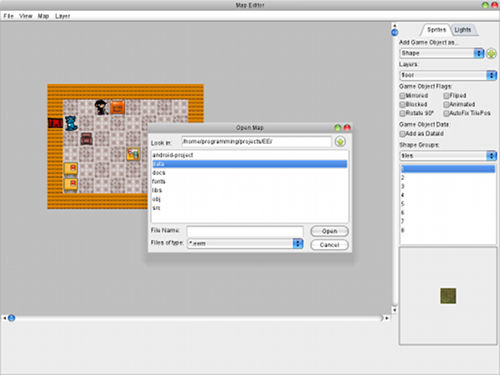500x375 pixels.
Task: Switch to the Lights tab
Action: [x=463, y=30]
